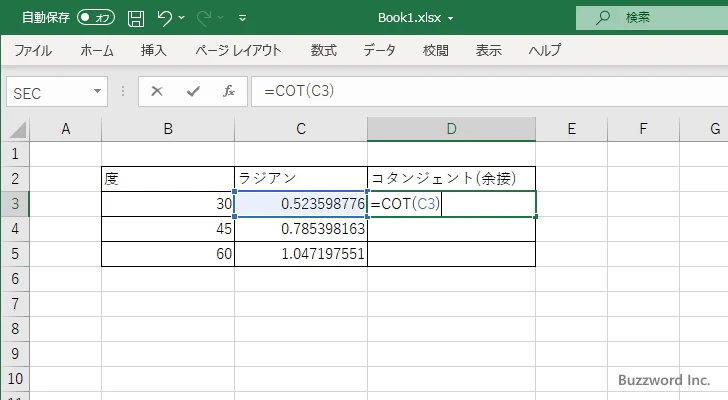This screenshot has height=400, width=728.
Task: Click the Undo arrow icon
Action: (164, 18)
